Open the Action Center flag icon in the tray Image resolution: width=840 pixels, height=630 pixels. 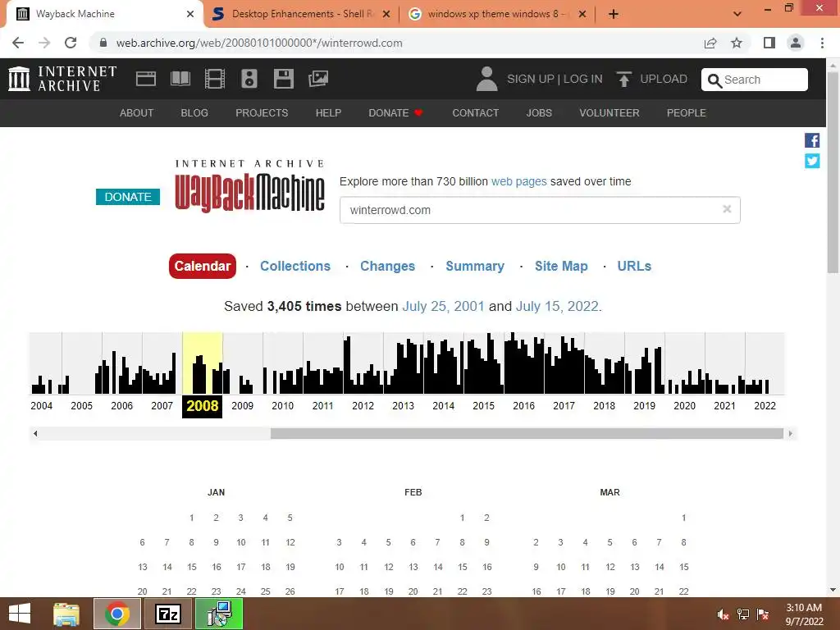tap(763, 614)
